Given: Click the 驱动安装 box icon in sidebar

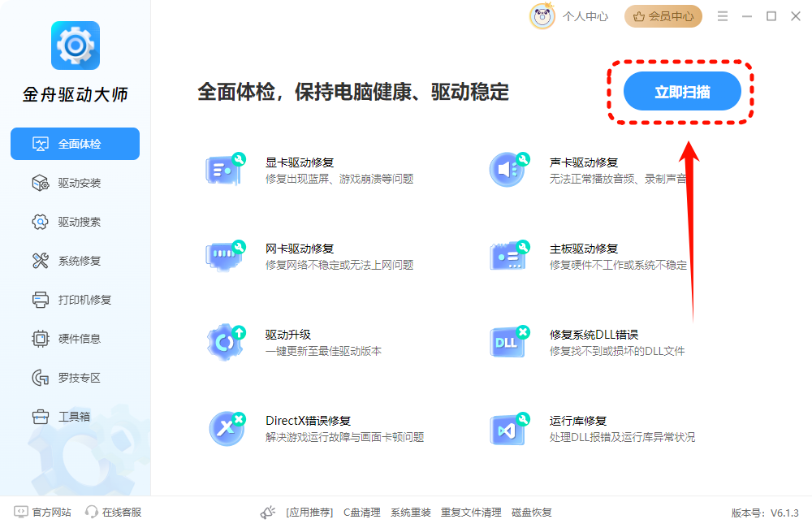Looking at the screenshot, I should (x=41, y=183).
